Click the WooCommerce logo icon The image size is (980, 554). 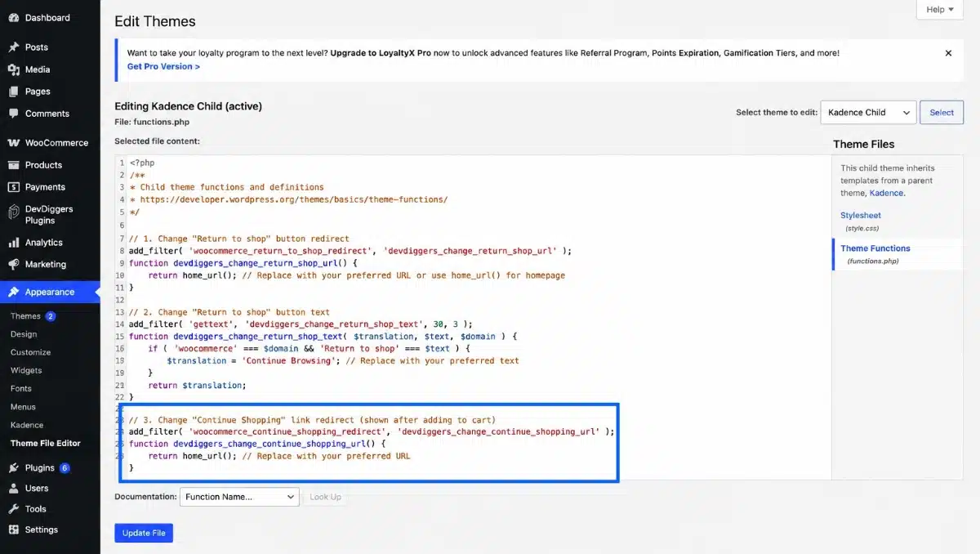tap(13, 142)
